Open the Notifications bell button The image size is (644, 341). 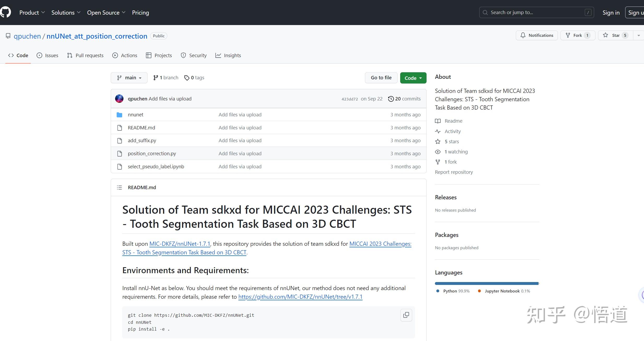click(536, 35)
